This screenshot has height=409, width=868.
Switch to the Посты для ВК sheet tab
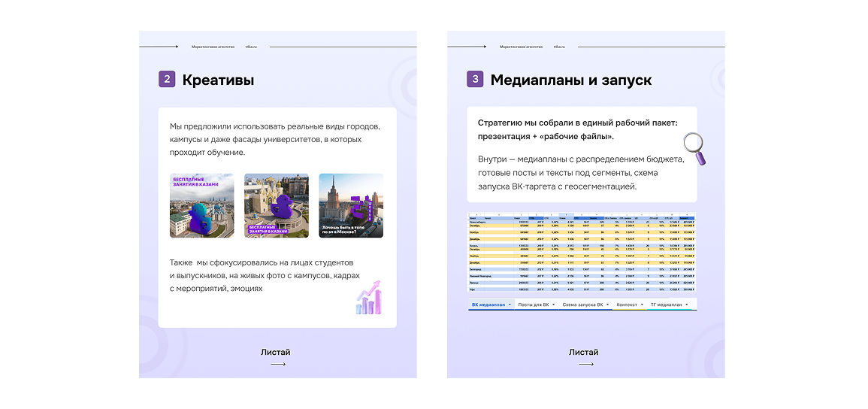(537, 304)
